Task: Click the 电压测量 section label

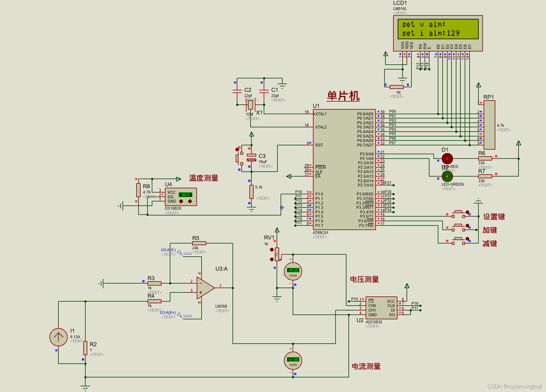Action: 364,280
